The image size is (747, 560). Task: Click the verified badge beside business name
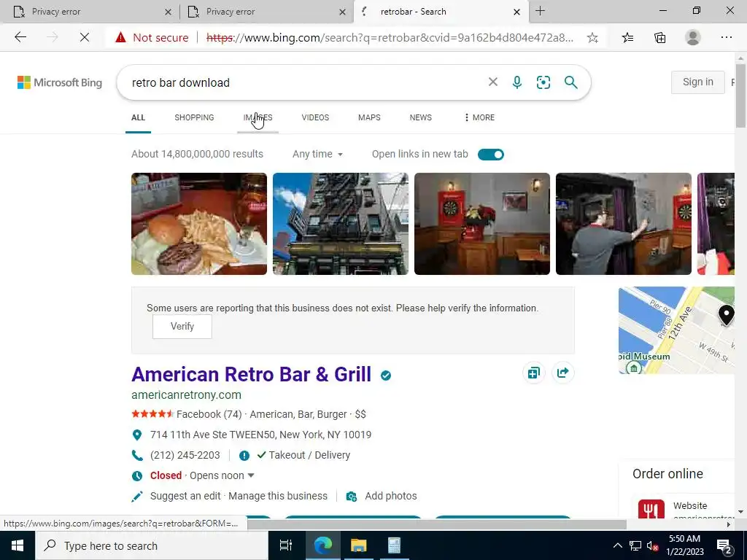[x=386, y=376]
